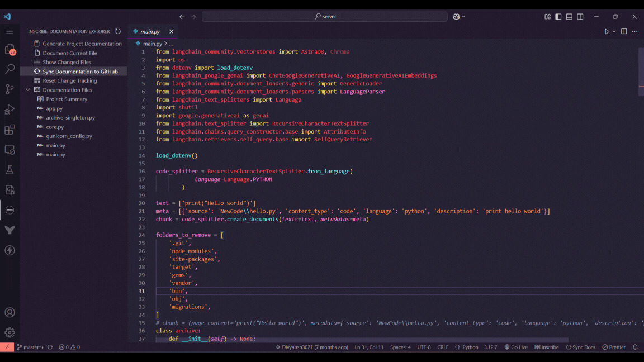The height and width of the screenshot is (362, 644).
Task: Click the 3.12.7 interpreter version
Action: pyautogui.click(x=490, y=347)
